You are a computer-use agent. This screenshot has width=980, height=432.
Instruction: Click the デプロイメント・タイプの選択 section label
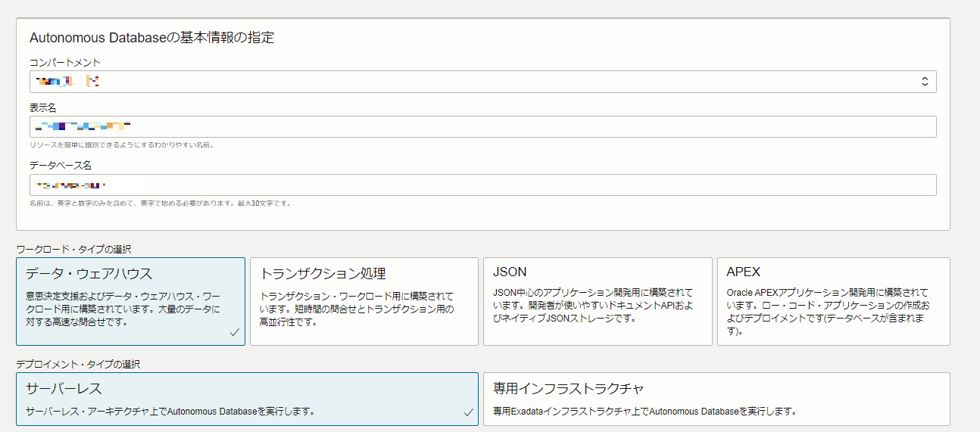click(x=78, y=364)
